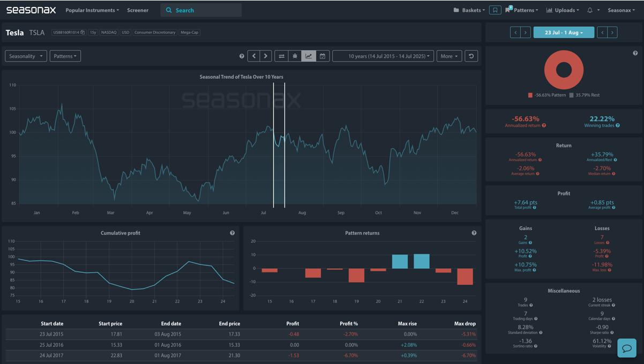Viewport: 644px width, 364px height.
Task: Click the Pattern returns help icon
Action: coord(474,233)
